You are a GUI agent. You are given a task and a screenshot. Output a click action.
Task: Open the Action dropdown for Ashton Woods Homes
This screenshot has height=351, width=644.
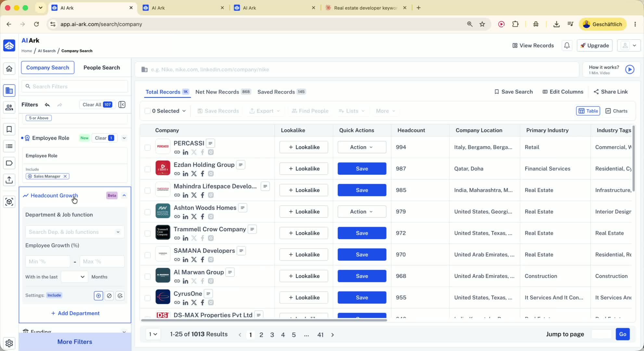point(362,212)
